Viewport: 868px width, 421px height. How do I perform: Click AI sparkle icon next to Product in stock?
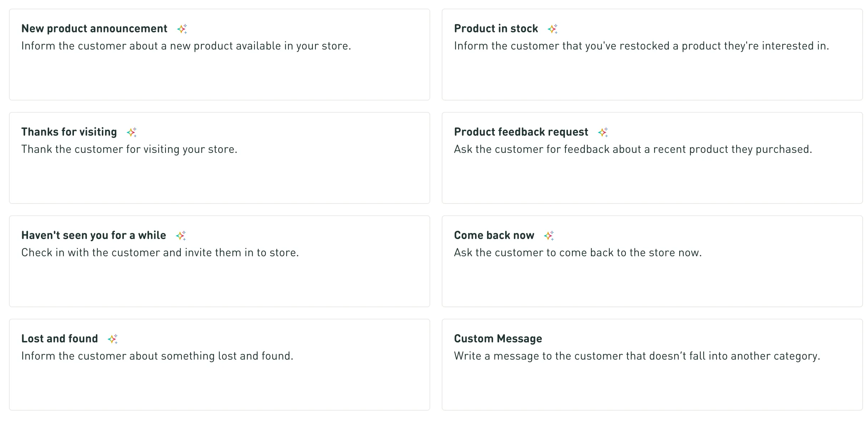(552, 29)
